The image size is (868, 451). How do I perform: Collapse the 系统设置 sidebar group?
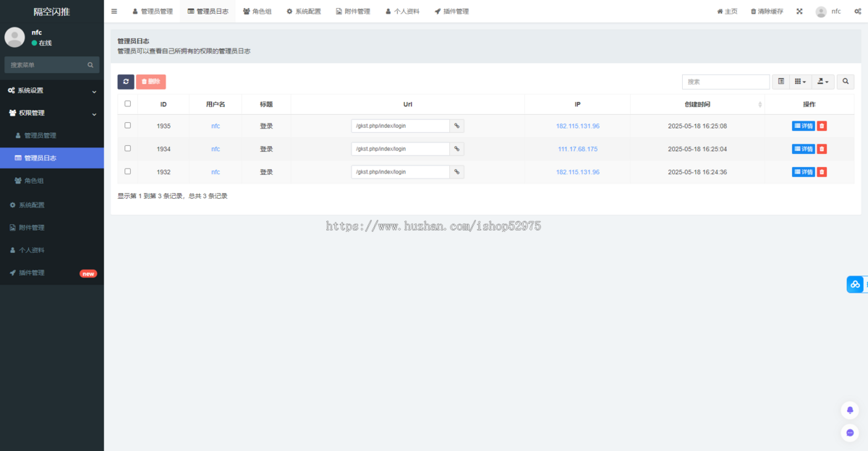[x=52, y=90]
